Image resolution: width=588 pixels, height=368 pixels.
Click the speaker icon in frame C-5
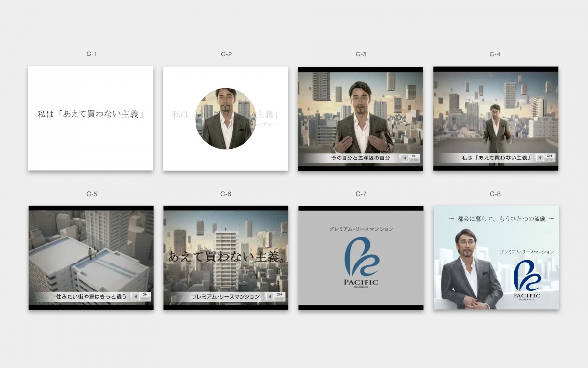pyautogui.click(x=134, y=297)
